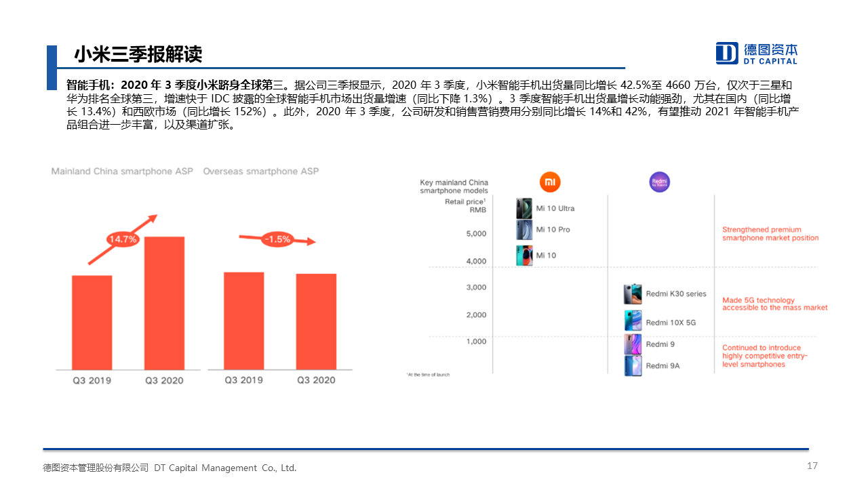Click the Mainland China Q3 2019 bar

[92, 323]
